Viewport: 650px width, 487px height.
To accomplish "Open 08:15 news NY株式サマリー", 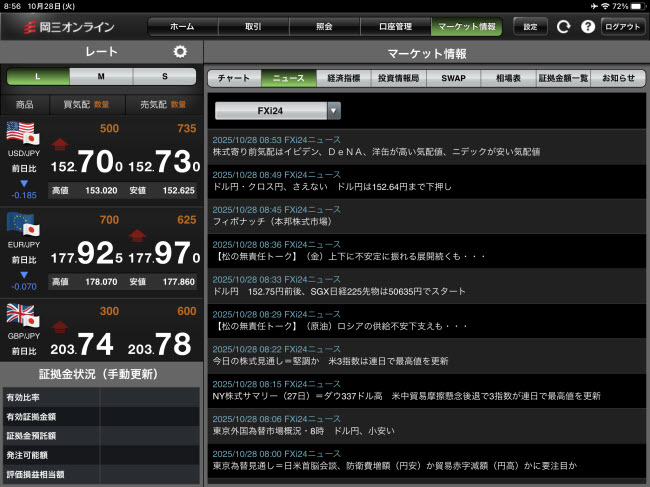I will tap(427, 390).
